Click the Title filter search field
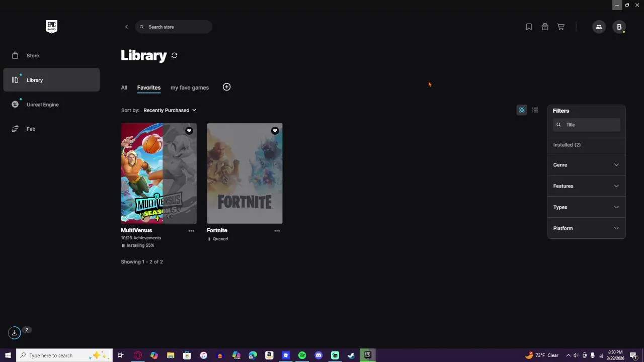Viewport: 644px width, 362px height. tap(587, 125)
